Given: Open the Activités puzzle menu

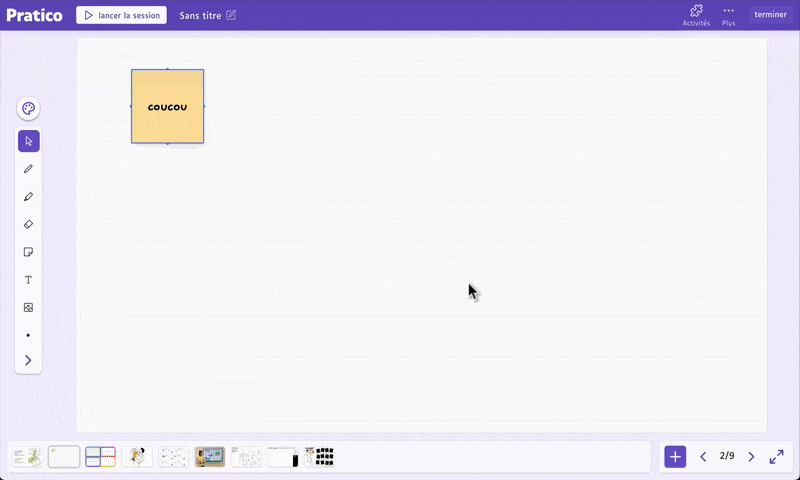Looking at the screenshot, I should point(696,15).
